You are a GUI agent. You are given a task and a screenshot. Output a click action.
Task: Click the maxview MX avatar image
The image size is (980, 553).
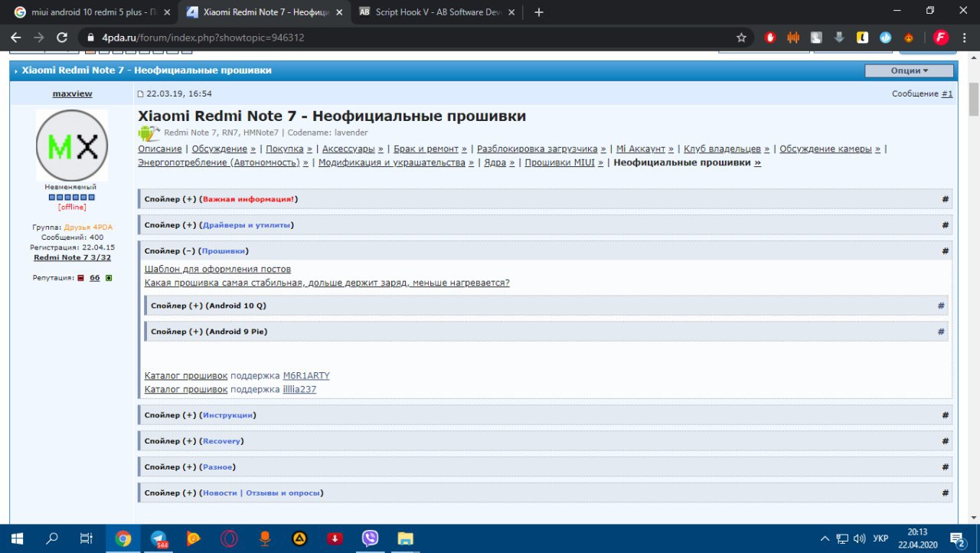[x=72, y=146]
